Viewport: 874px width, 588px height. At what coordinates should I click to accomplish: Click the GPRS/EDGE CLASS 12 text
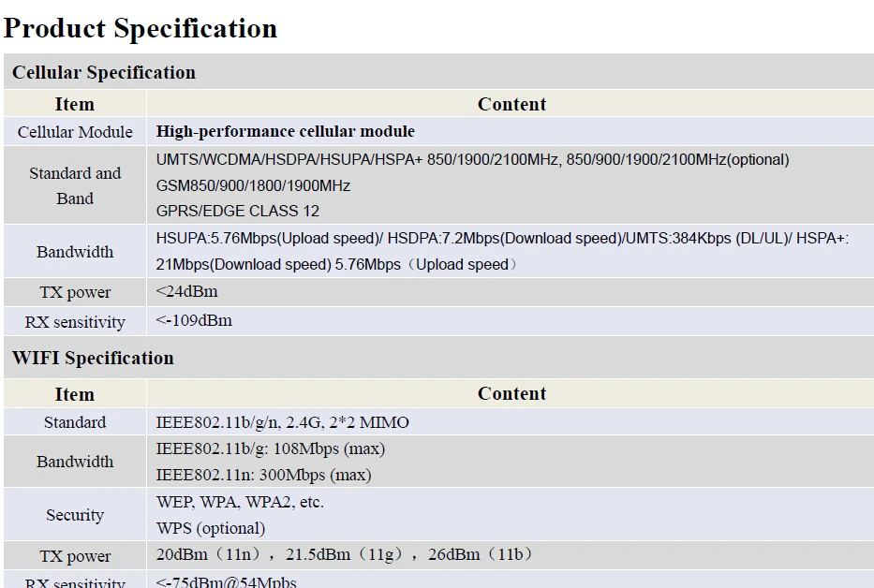[x=237, y=212]
